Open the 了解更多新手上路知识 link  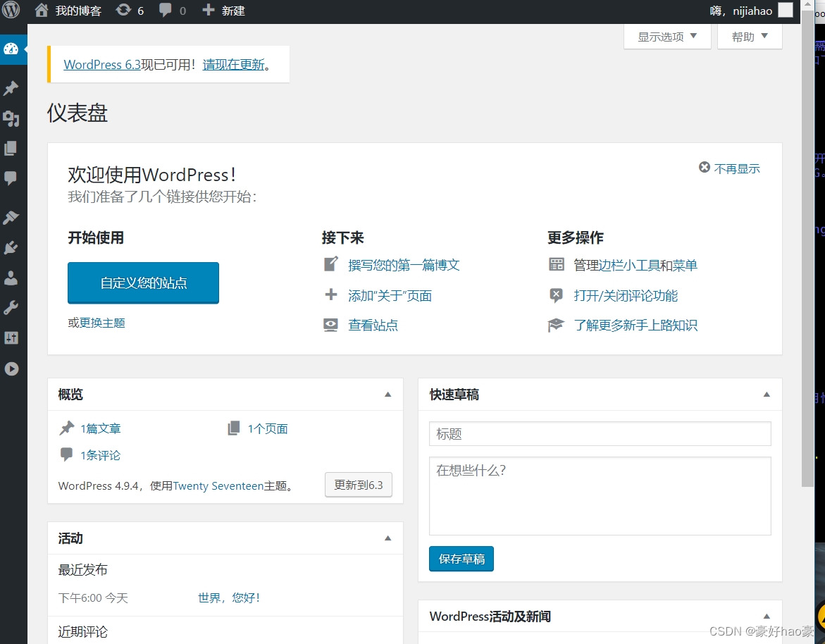coord(635,325)
